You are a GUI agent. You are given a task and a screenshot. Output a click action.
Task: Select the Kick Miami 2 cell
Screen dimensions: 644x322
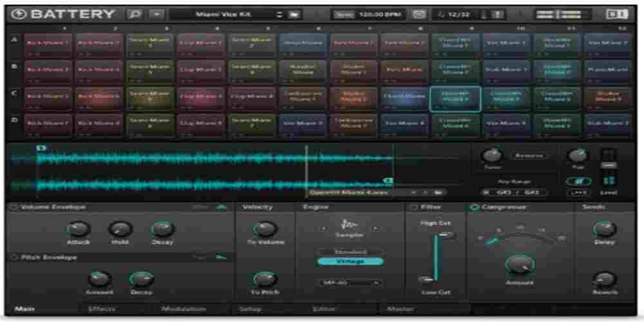[99, 45]
